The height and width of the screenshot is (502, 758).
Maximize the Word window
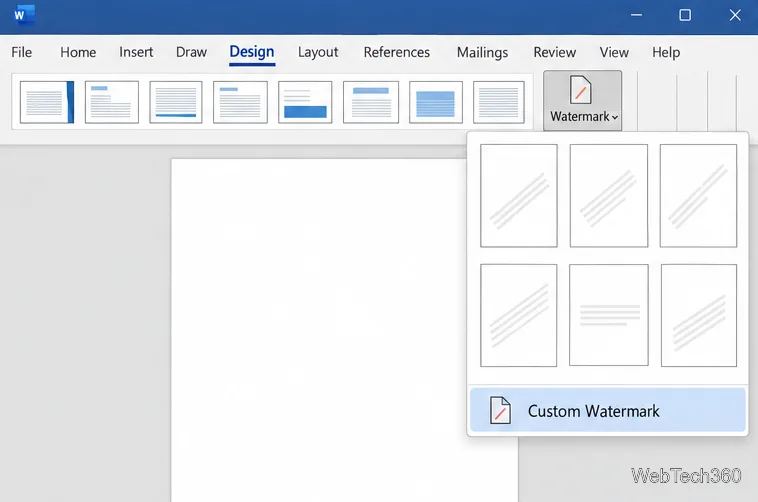[x=685, y=15]
